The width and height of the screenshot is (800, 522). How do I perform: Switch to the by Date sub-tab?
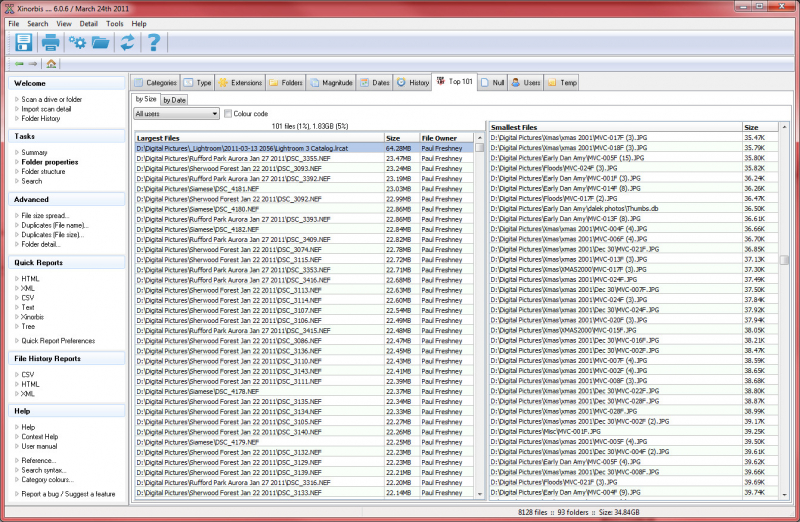(174, 100)
